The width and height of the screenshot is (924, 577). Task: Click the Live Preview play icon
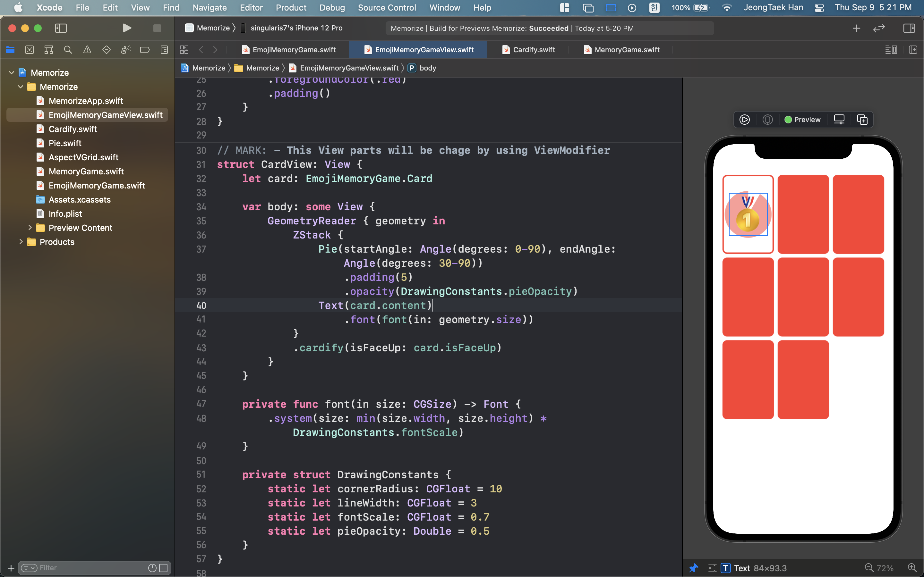(744, 120)
